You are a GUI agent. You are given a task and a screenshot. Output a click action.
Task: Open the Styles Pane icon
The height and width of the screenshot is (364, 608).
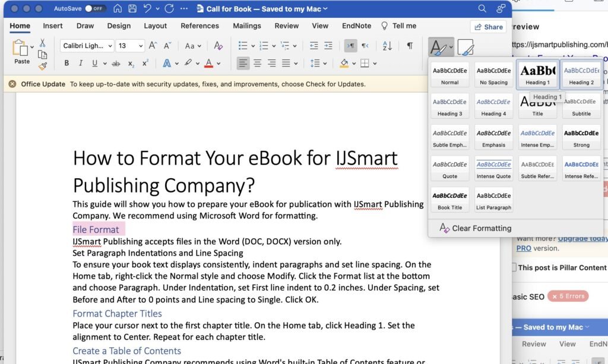[x=465, y=48]
